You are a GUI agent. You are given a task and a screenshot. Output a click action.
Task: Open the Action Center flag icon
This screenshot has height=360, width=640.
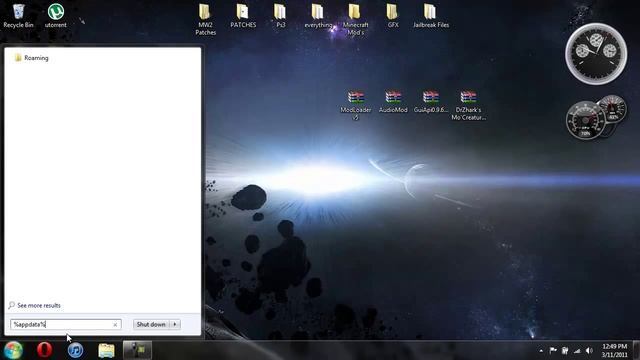(x=553, y=351)
